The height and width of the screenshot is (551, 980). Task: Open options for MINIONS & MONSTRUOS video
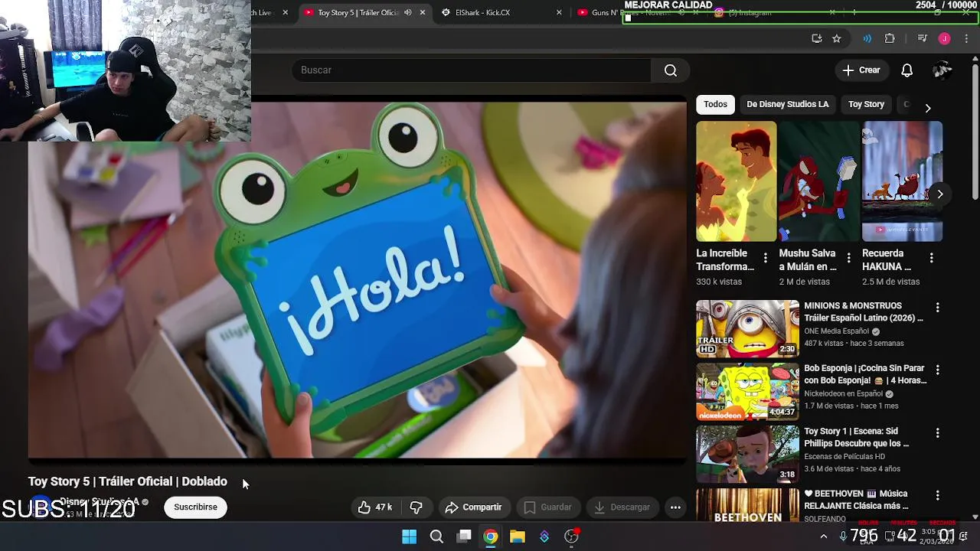[937, 308]
